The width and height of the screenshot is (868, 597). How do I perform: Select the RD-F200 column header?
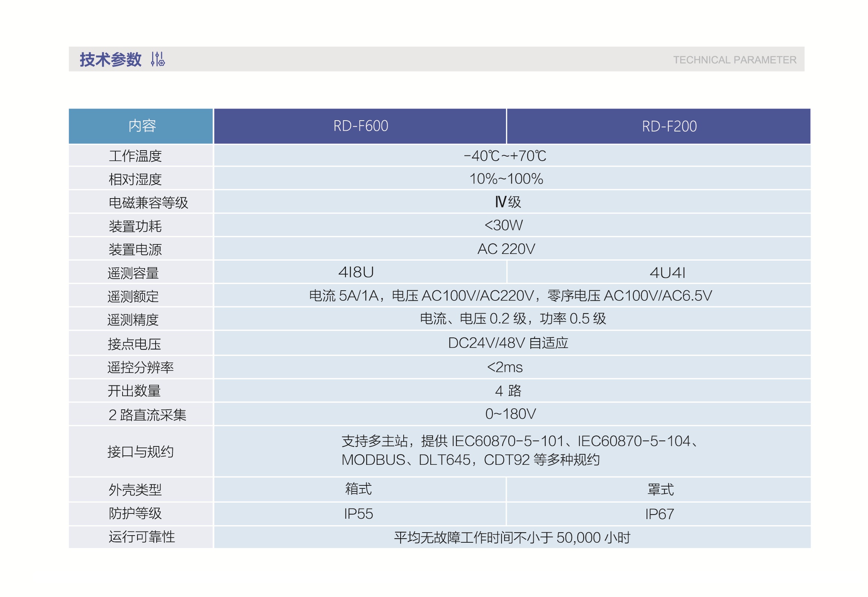coord(669,127)
